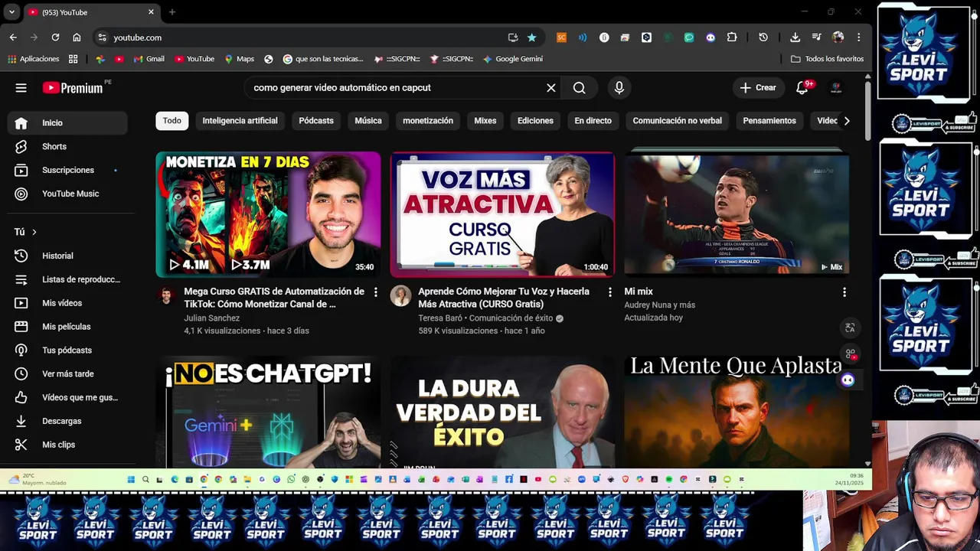Clear the search box with X
980x551 pixels.
click(x=550, y=88)
